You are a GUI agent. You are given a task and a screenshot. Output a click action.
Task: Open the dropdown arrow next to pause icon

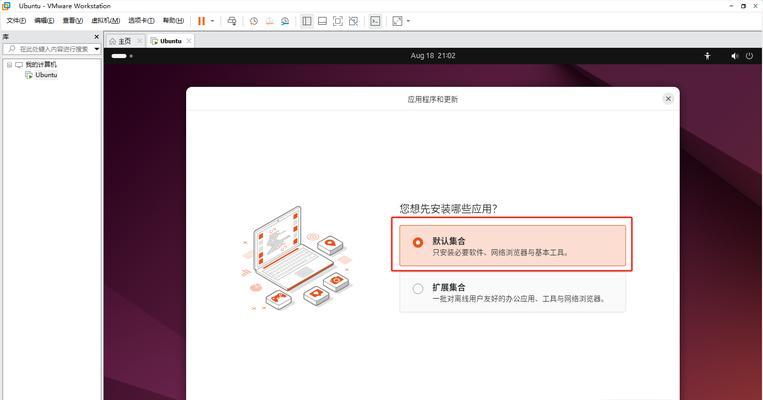point(212,21)
